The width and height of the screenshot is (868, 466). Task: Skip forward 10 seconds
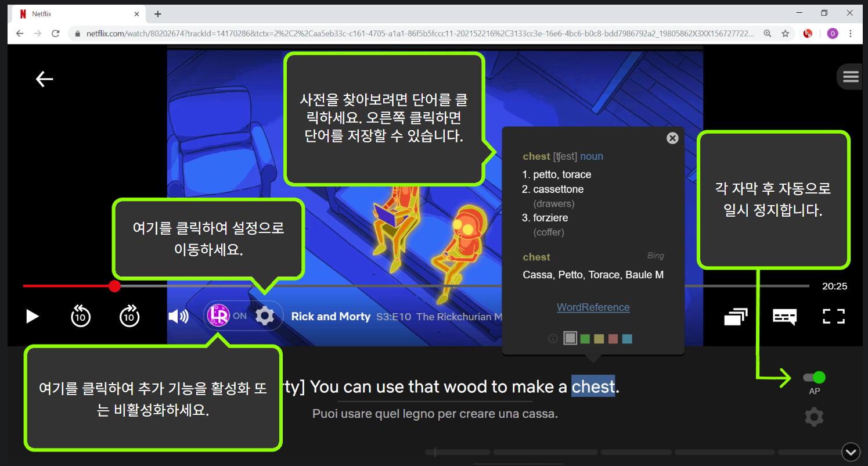129,316
